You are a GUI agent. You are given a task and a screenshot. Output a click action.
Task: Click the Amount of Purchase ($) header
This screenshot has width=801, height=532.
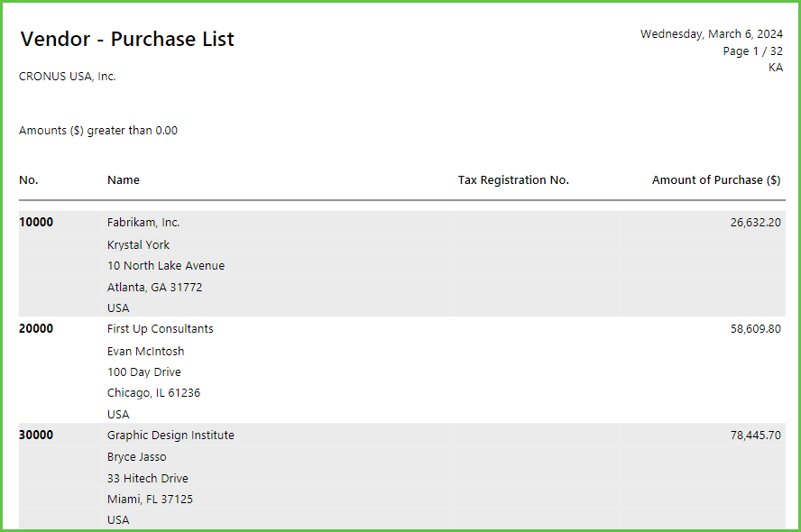[x=716, y=180]
